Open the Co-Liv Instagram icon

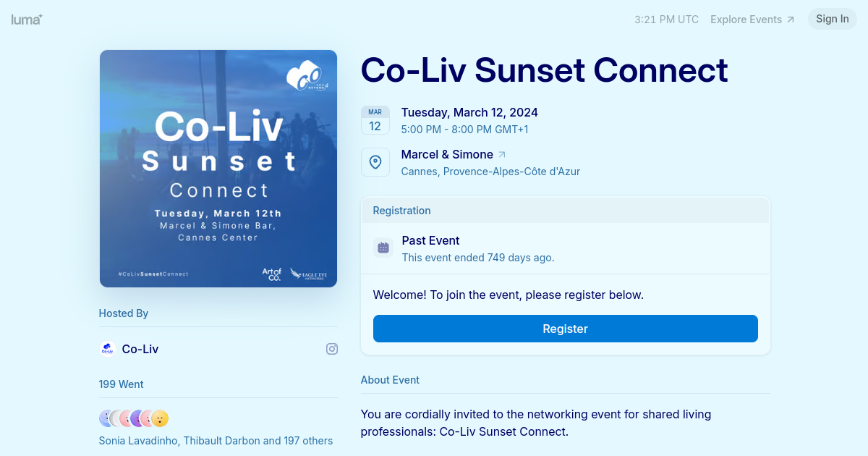click(x=332, y=349)
